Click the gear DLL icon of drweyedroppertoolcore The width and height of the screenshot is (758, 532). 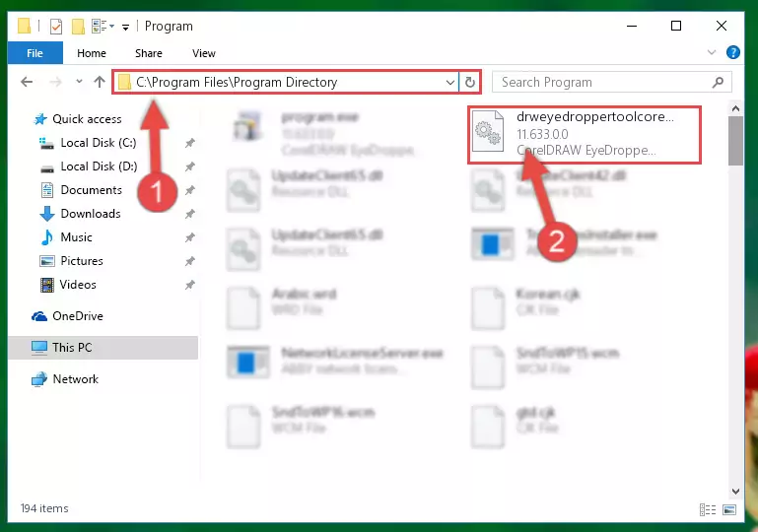click(x=487, y=133)
